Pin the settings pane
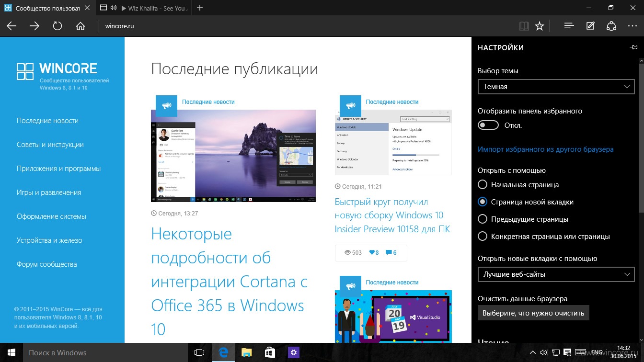 pos(633,47)
